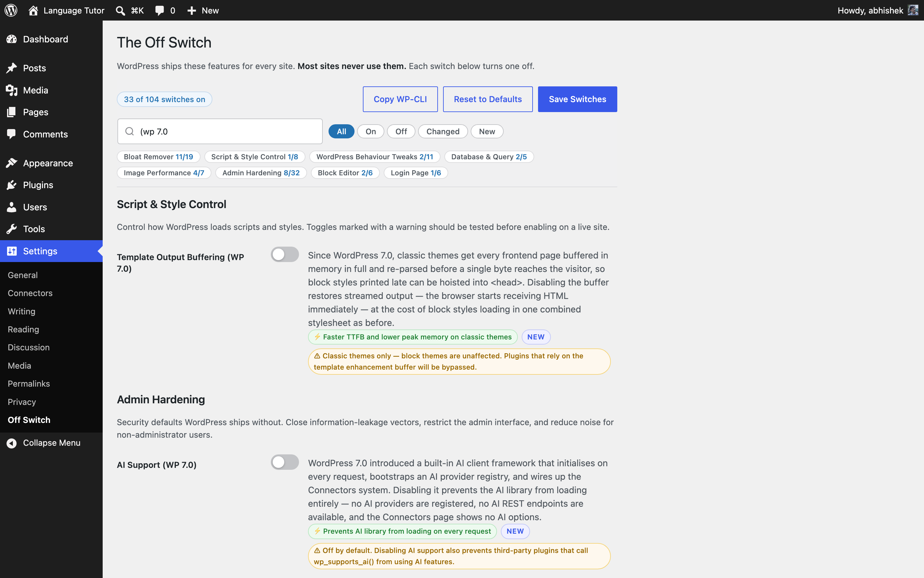Click the Collapse Menu arrow icon
This screenshot has height=578, width=924.
point(12,443)
